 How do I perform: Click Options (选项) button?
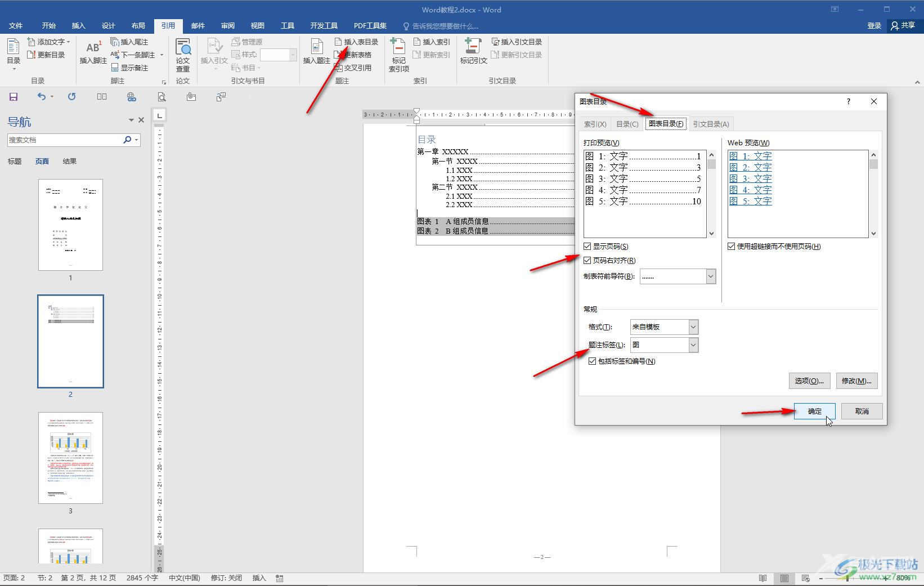pyautogui.click(x=809, y=381)
